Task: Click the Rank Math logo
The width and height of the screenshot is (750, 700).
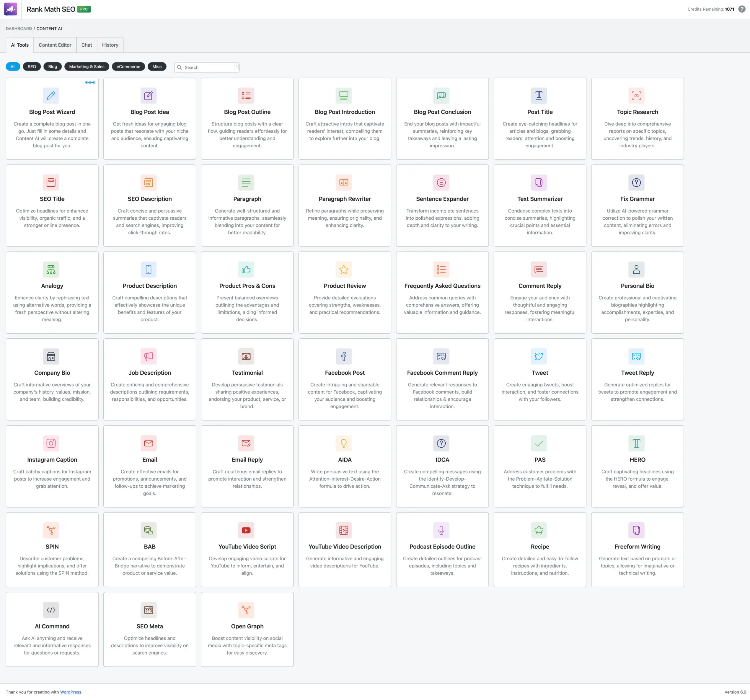Action: [x=10, y=9]
